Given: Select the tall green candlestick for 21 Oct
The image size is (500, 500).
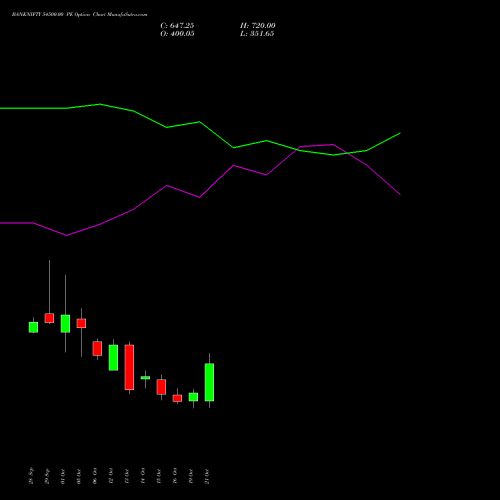Looking at the screenshot, I should pos(209,382).
